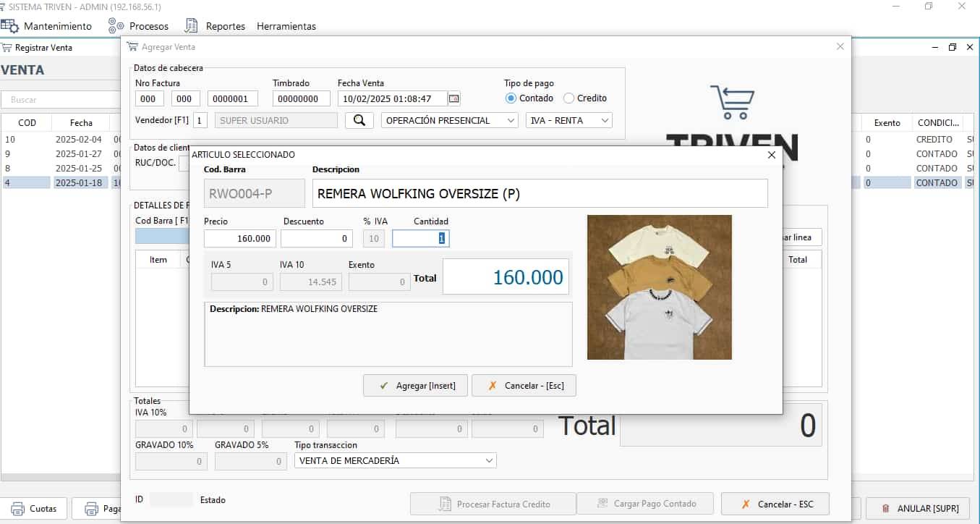Restore the Registrar Venta child window
This screenshot has height=524, width=980.
coord(953,47)
